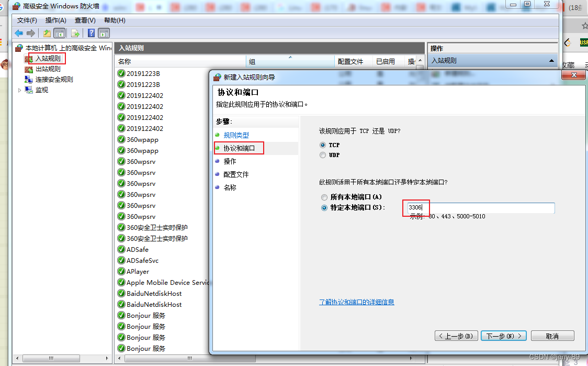Open 了解协议和端口的详细信息 link
This screenshot has height=366, width=588.
(357, 302)
